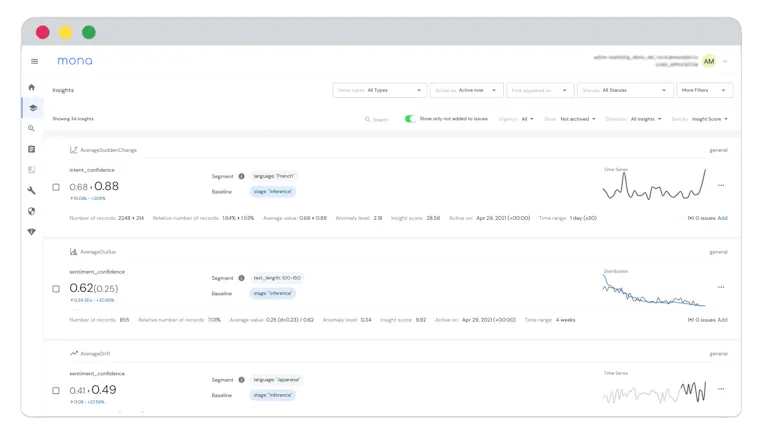Screen dimensions: 762x440
Task: Open the Insights graduation-cap sidebar icon
Action: click(33, 108)
